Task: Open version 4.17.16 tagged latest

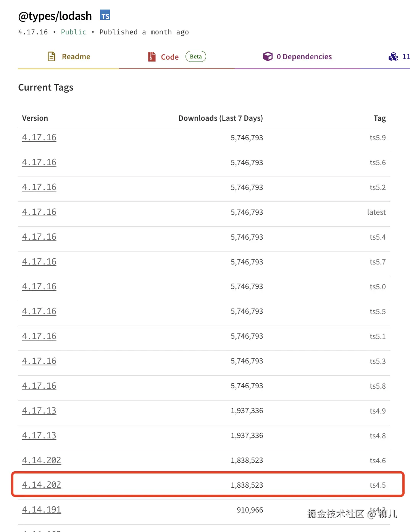Action: 39,212
